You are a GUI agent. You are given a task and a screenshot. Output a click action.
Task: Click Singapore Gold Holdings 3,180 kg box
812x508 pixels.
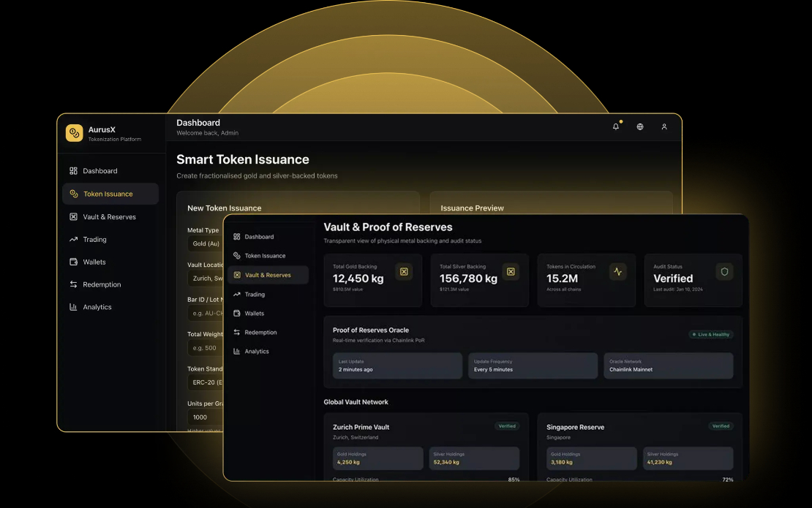coord(591,458)
